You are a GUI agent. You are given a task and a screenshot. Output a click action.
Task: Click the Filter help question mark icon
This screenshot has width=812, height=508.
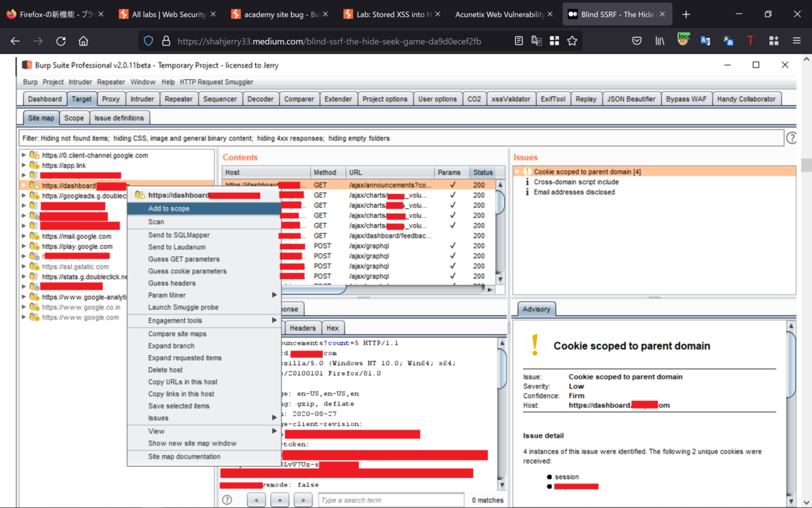click(792, 138)
